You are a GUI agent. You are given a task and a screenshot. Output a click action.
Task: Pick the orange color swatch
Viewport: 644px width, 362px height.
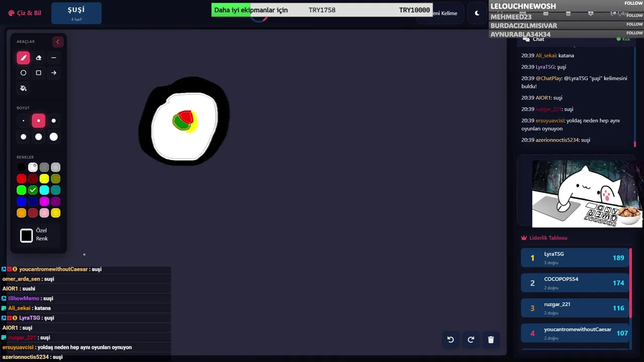point(21,213)
